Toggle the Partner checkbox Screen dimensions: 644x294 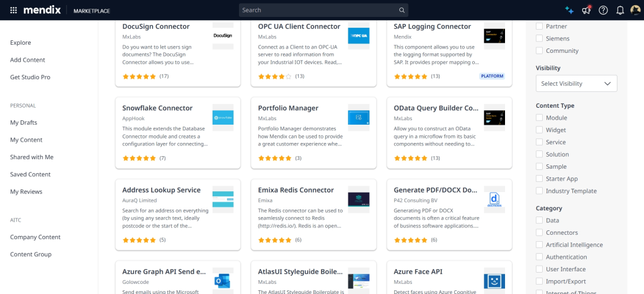539,26
